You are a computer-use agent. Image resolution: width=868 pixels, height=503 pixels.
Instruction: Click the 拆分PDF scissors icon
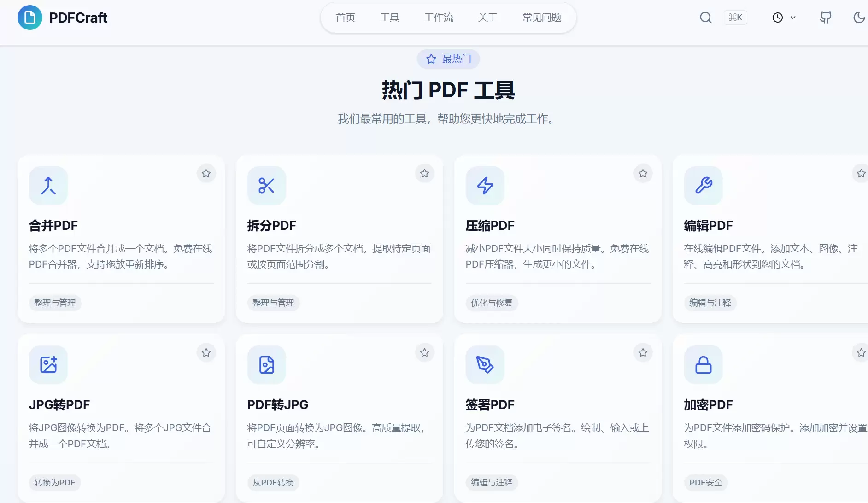(x=267, y=186)
